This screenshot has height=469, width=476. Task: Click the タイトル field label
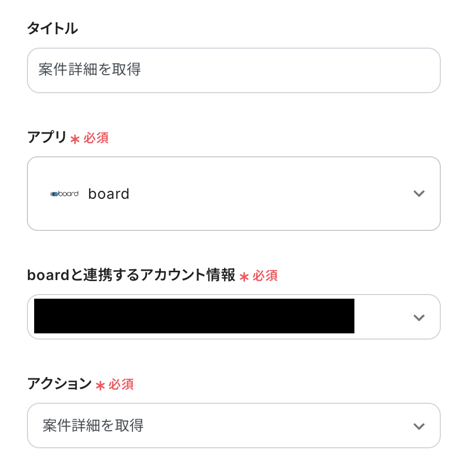pyautogui.click(x=52, y=29)
